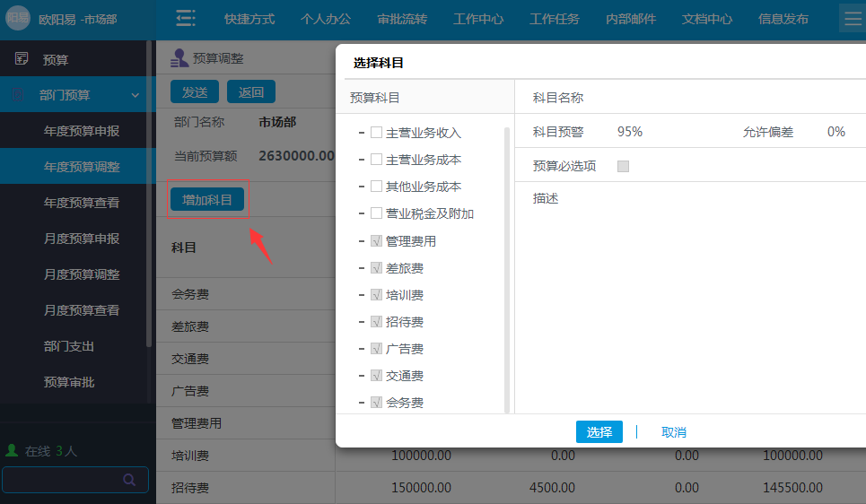Select 主营业务收入 label in subject tree

[x=423, y=133]
